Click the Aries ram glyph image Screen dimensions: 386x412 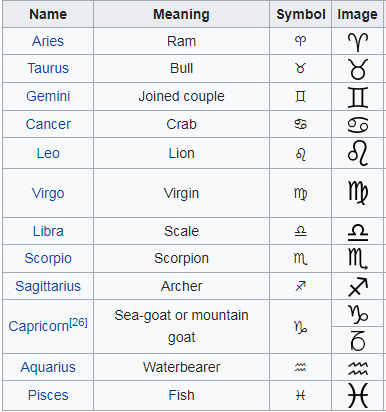[x=358, y=42]
